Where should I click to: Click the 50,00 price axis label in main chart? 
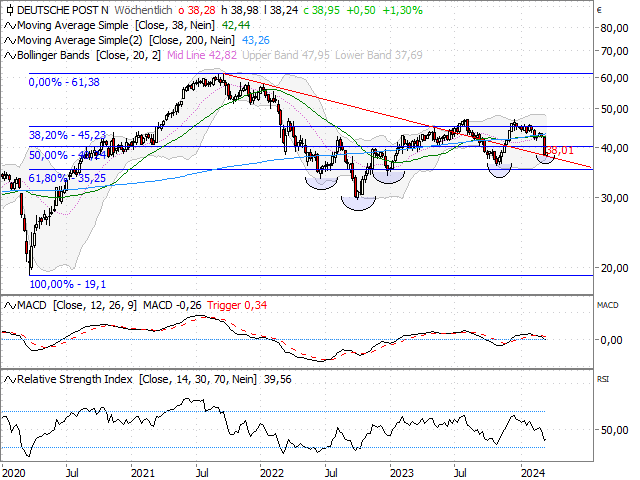[614, 109]
